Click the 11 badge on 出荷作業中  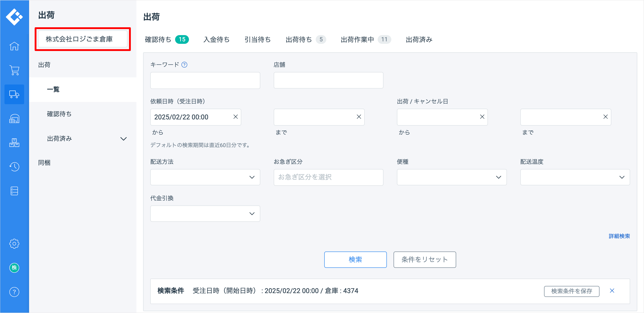pos(384,40)
